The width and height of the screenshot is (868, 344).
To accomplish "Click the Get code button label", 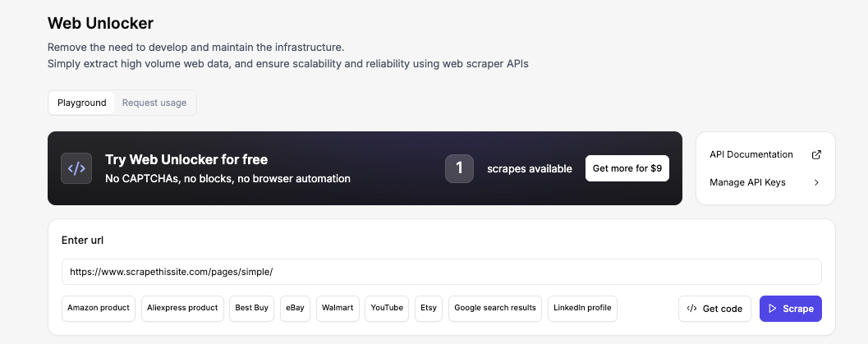I will (x=723, y=309).
